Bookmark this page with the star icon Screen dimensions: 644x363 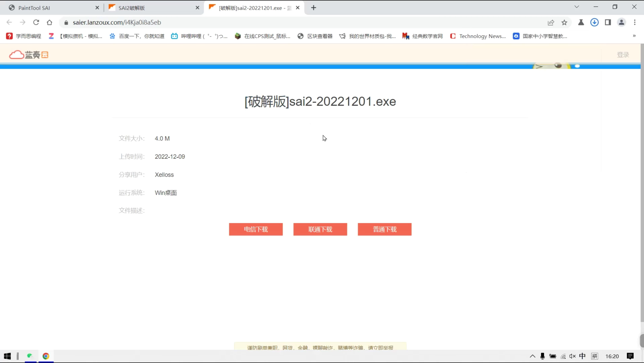coord(564,23)
